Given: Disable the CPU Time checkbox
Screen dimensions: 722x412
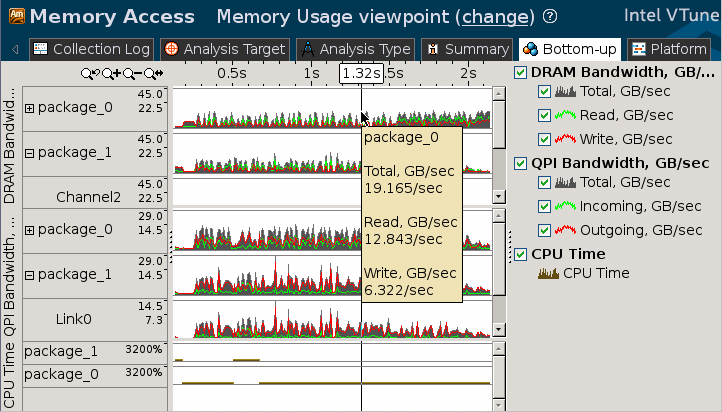Looking at the screenshot, I should [x=520, y=254].
